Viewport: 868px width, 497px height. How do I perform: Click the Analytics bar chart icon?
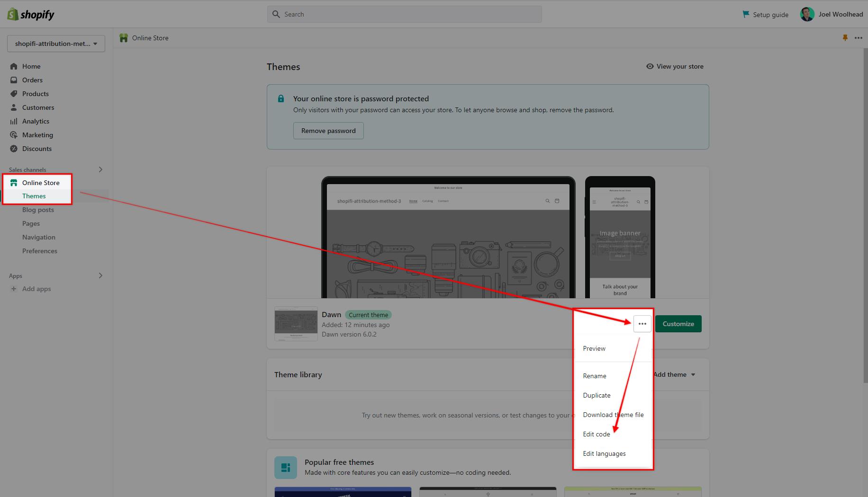coord(14,121)
